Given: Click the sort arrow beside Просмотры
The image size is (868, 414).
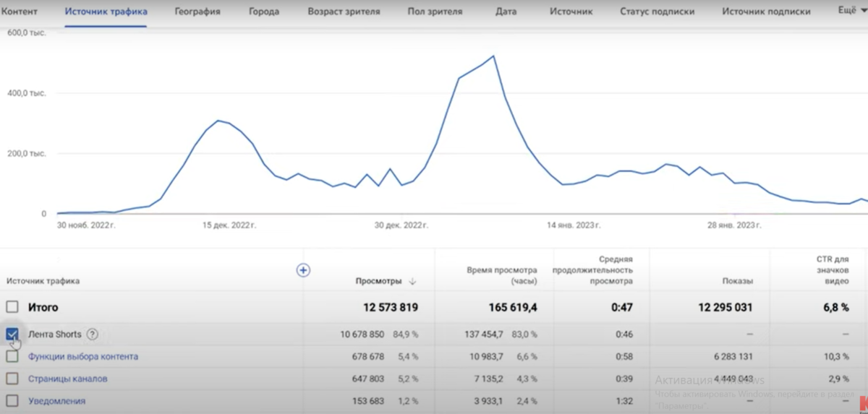Looking at the screenshot, I should pos(412,281).
